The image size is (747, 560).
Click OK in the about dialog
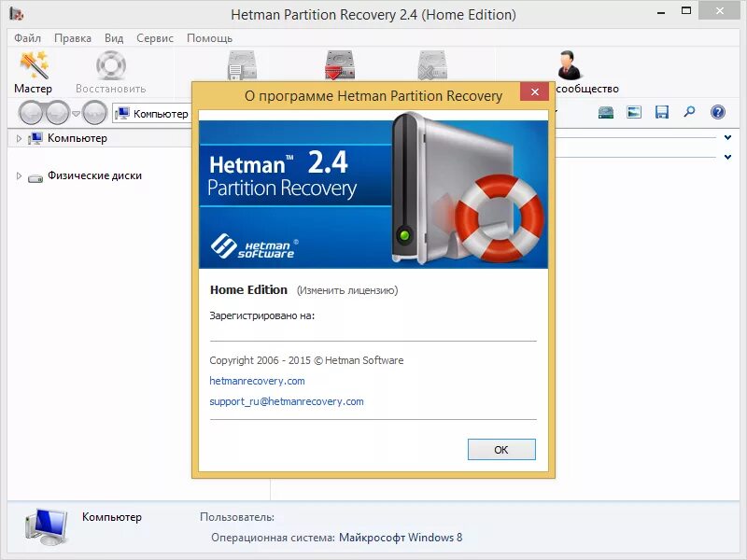tap(501, 450)
